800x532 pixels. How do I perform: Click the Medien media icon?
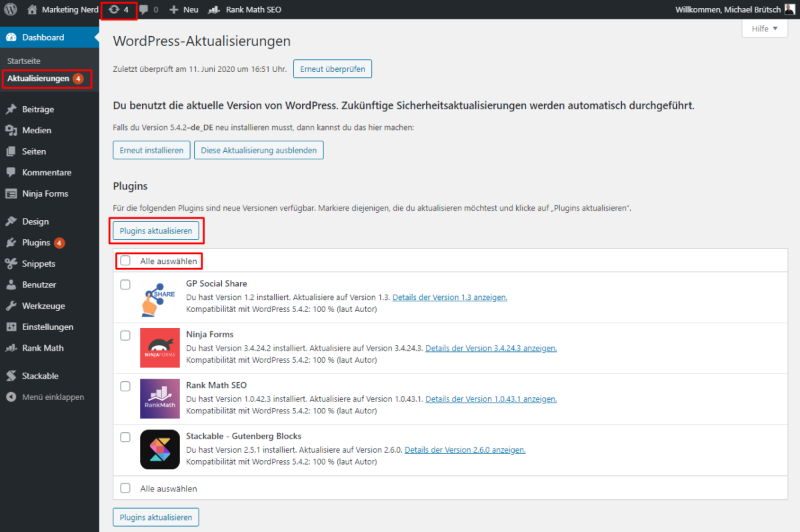(11, 130)
